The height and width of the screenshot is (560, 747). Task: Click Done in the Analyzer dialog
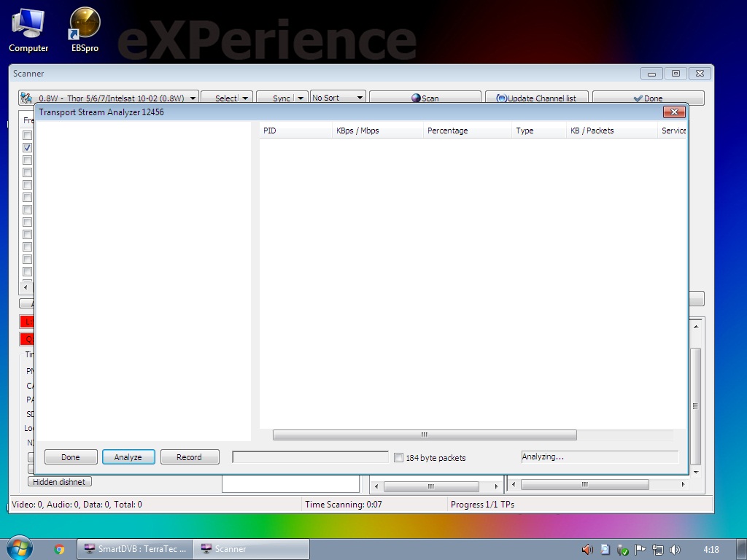(71, 457)
